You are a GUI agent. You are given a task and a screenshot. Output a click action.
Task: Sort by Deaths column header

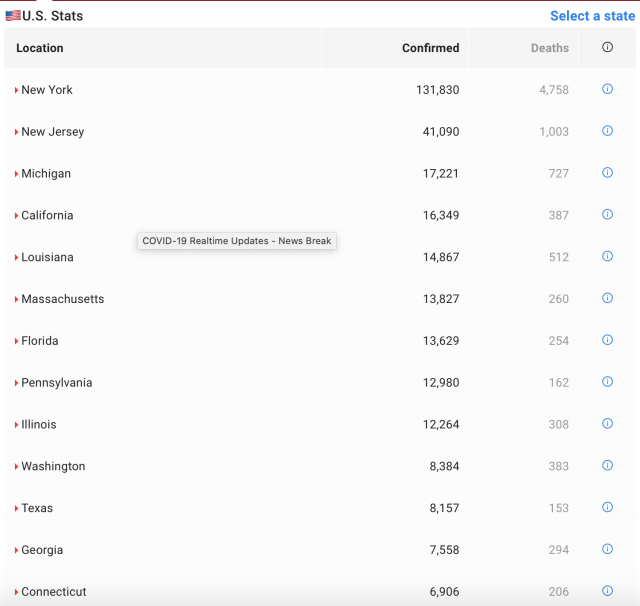[x=549, y=48]
